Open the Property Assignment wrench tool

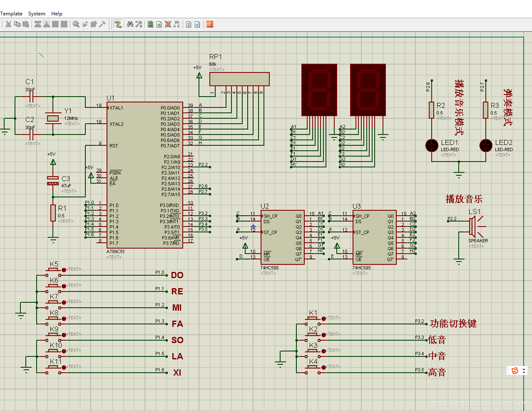[139, 24]
